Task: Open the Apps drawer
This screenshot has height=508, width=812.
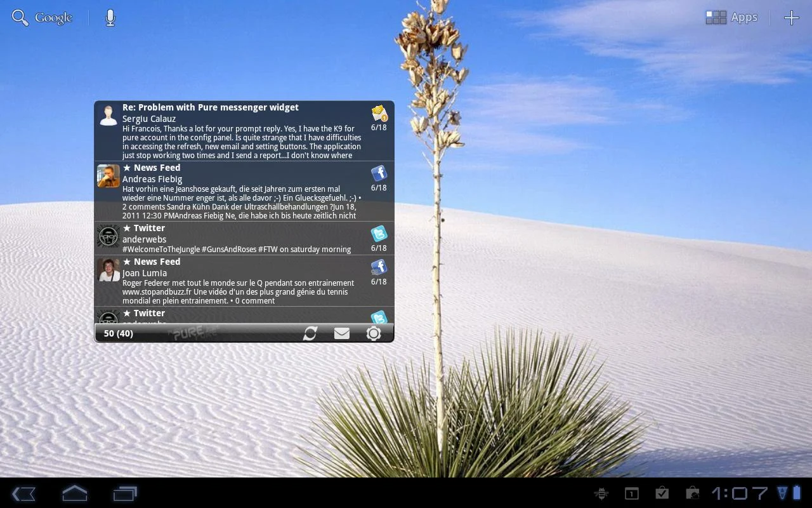Action: [x=731, y=18]
